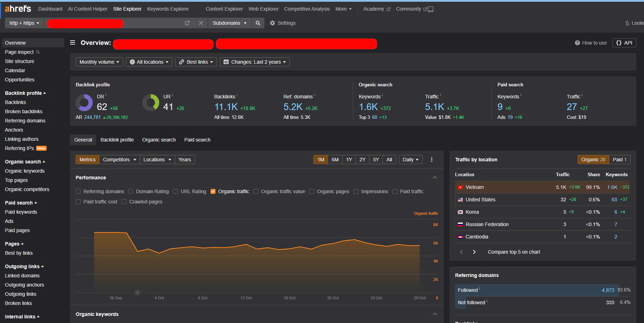Open the Monthly volume dropdown
Screen dimensions: 644x323
(99, 62)
